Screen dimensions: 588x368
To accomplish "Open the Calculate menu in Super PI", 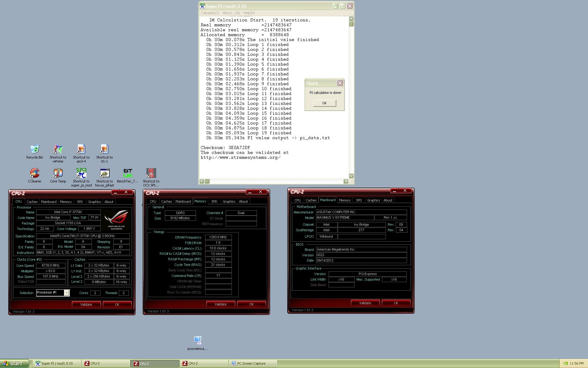I will [x=210, y=13].
